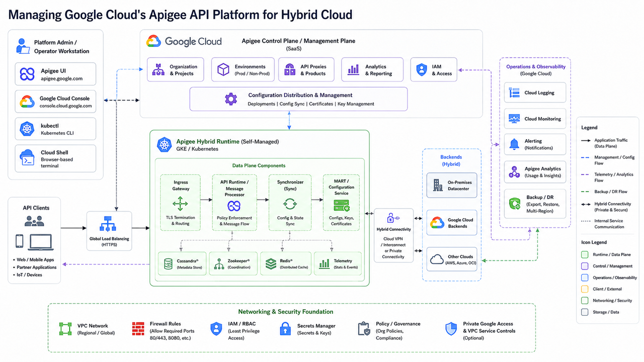
Task: Click the Configuration Distribution gear icon
Action: pos(231,99)
